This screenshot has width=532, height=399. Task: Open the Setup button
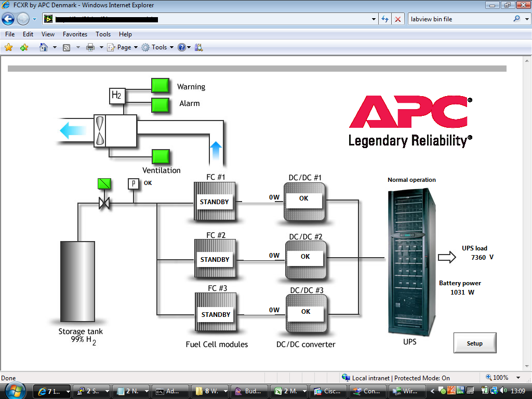coord(475,343)
